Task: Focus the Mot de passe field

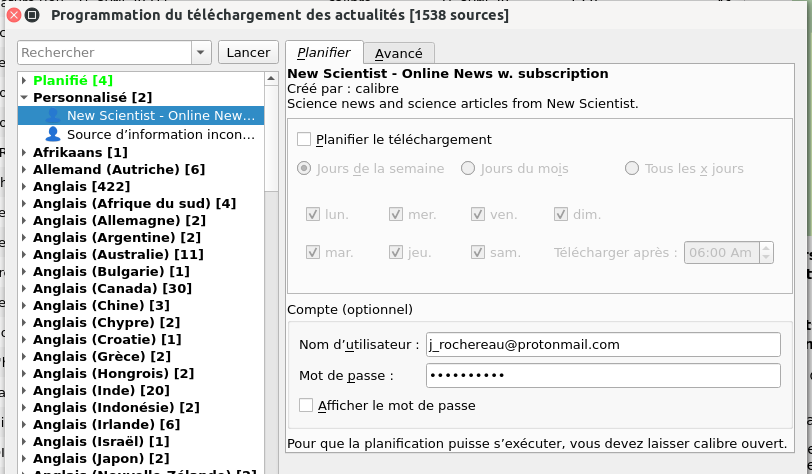Action: pos(602,376)
